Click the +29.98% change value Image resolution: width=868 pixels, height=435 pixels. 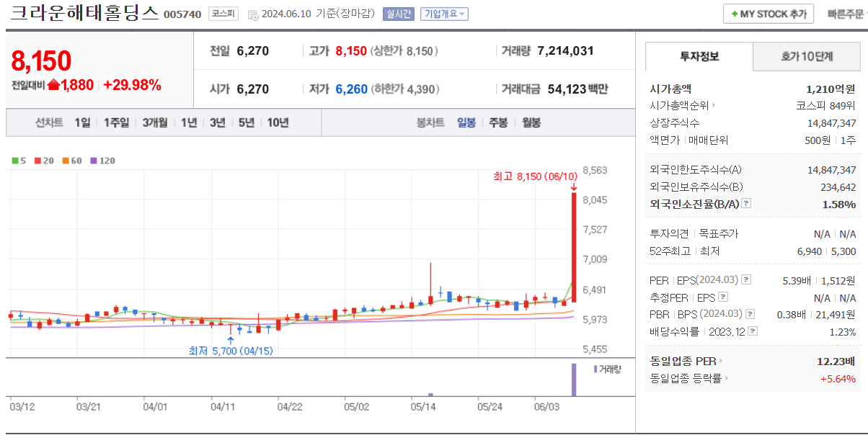click(132, 85)
